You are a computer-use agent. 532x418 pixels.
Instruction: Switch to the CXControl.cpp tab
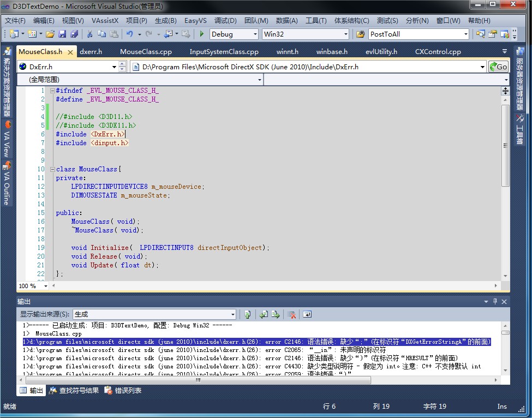coord(438,52)
